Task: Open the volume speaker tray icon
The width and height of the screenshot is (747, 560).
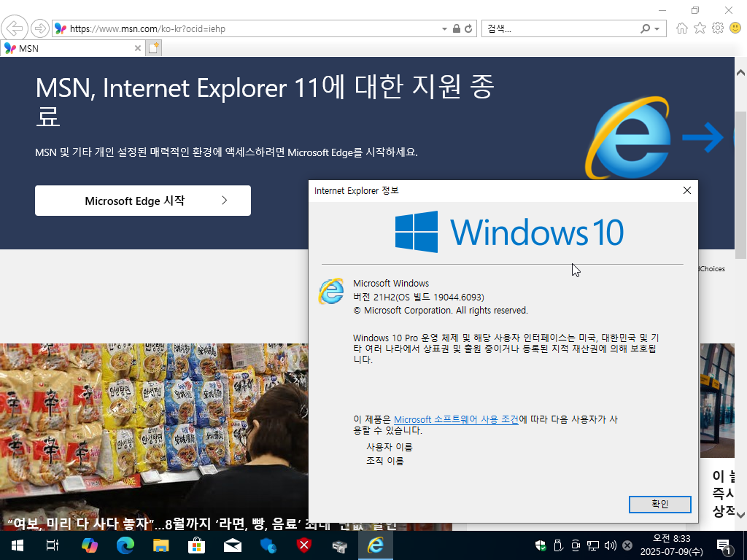Action: coord(610,545)
